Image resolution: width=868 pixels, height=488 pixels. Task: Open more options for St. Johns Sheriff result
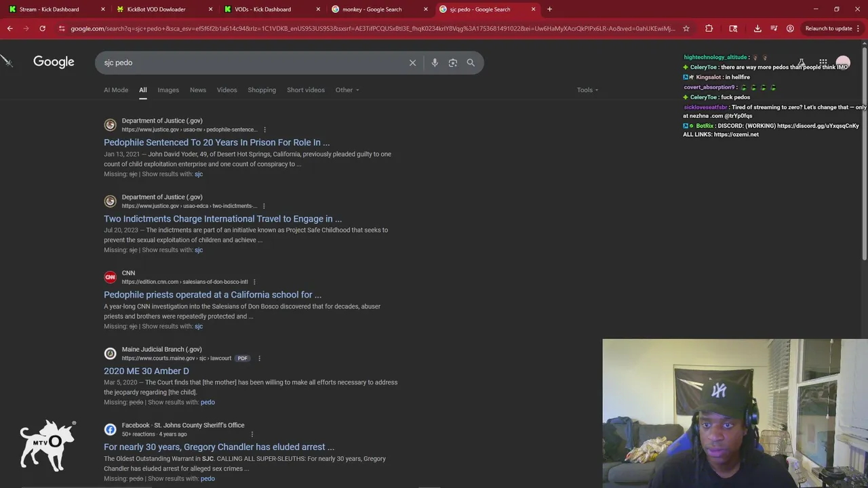click(x=252, y=434)
